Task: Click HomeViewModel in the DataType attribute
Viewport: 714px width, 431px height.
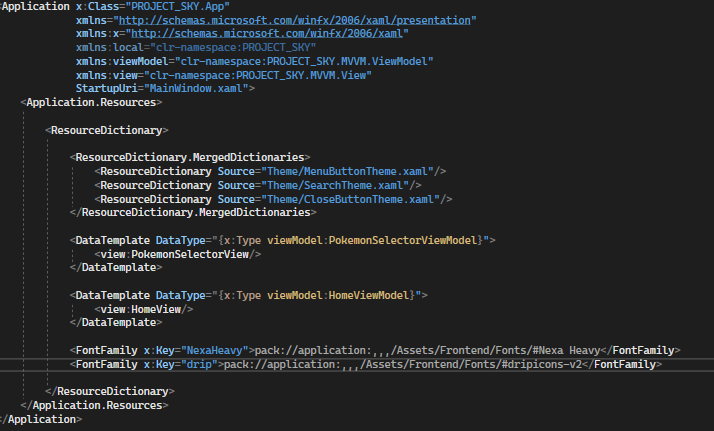Action: (x=369, y=295)
